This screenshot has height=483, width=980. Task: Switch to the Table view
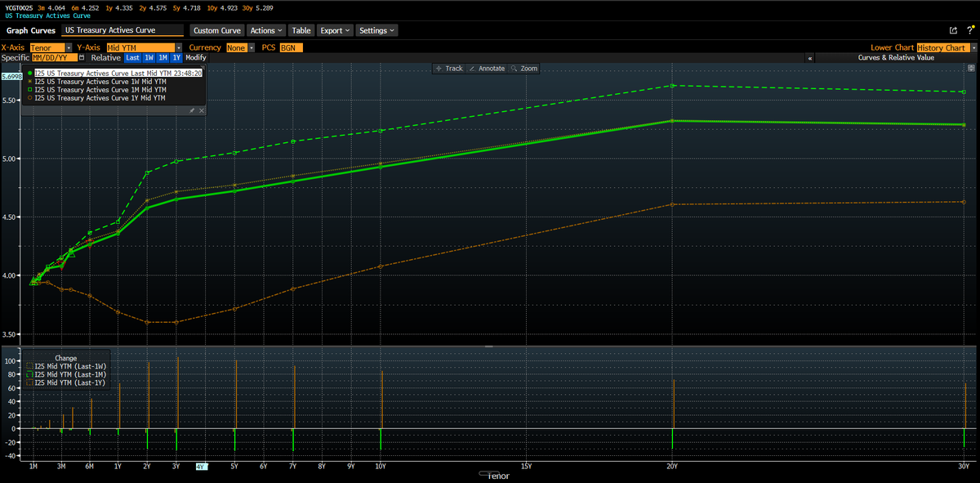pyautogui.click(x=301, y=30)
